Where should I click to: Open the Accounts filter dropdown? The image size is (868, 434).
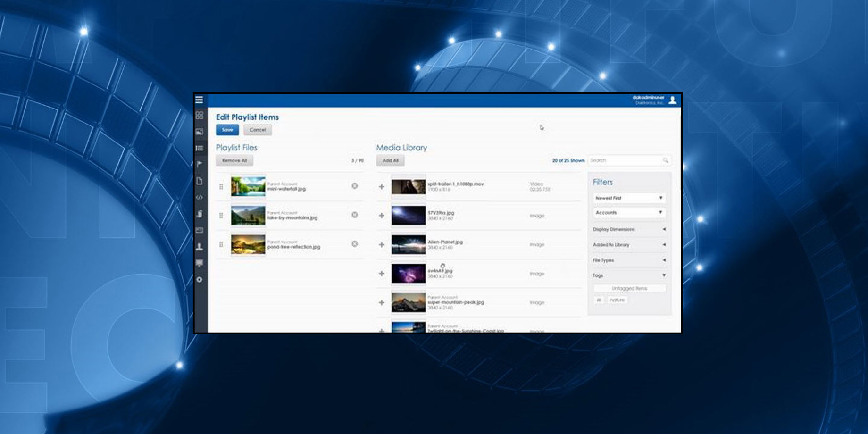[x=629, y=213]
